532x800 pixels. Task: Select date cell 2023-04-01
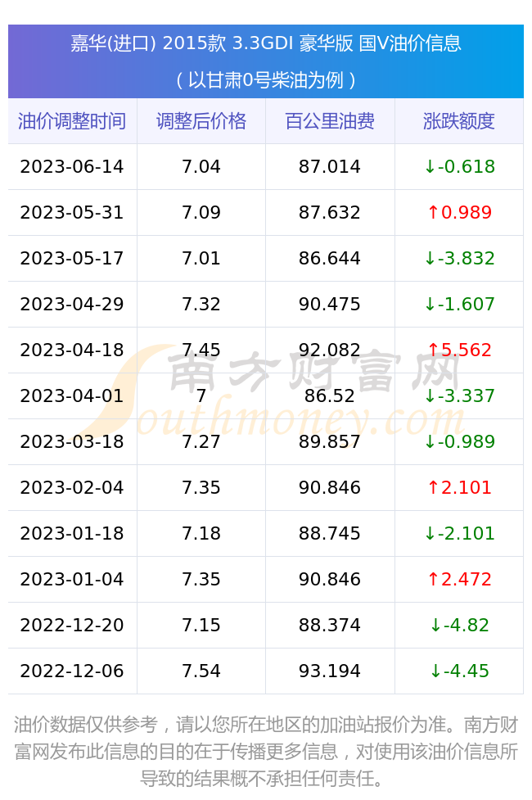(x=72, y=396)
